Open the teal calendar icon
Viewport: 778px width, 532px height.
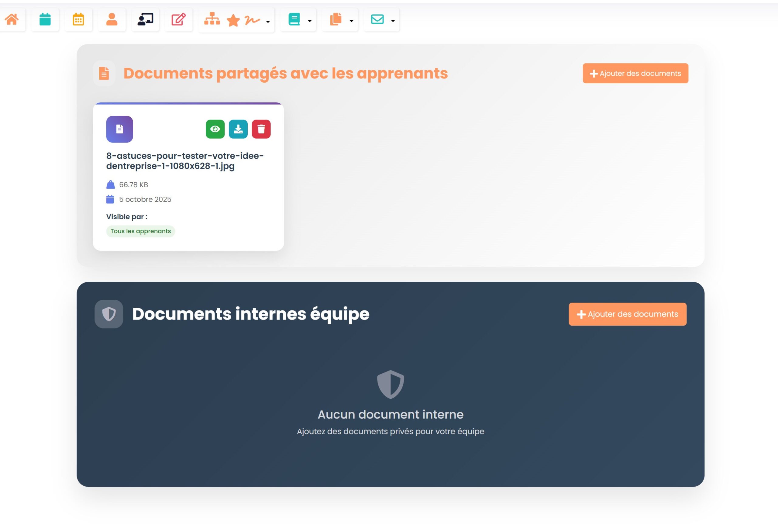pyautogui.click(x=45, y=19)
